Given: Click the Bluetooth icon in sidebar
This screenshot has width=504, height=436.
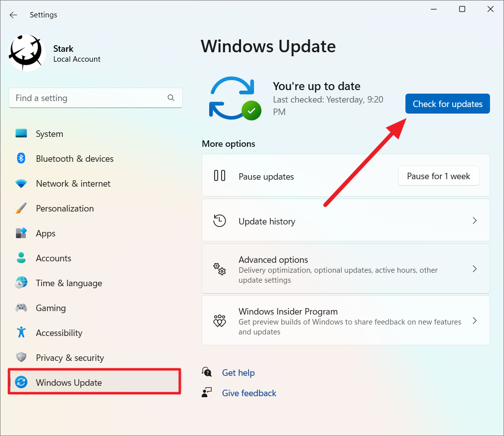Looking at the screenshot, I should point(21,158).
